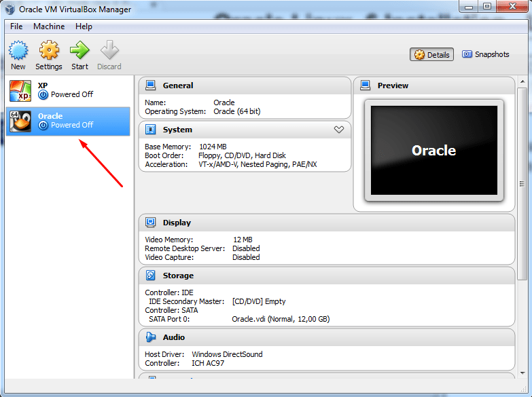Select the XP virtual machine

click(68, 90)
